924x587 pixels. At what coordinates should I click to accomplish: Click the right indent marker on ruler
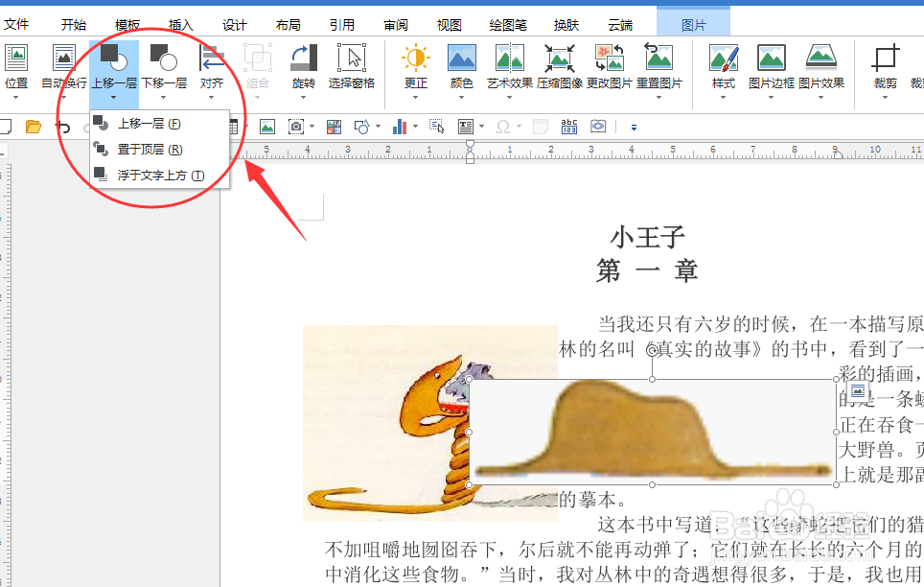838,154
